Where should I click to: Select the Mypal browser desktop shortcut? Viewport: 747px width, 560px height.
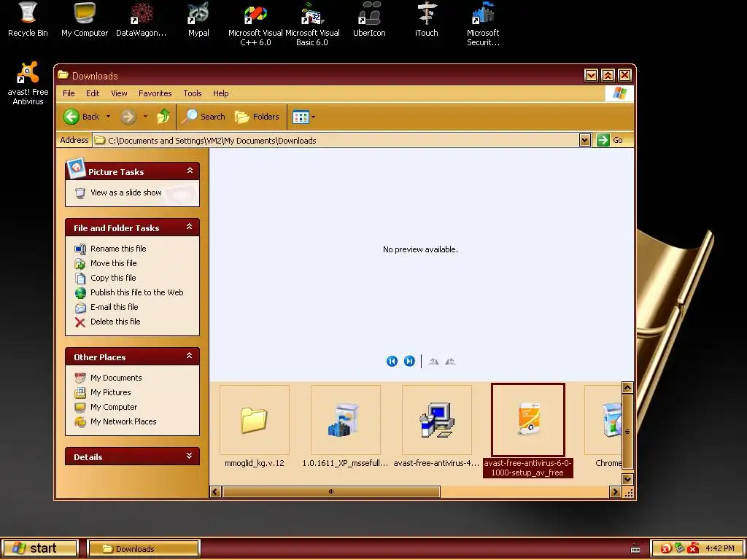[198, 19]
